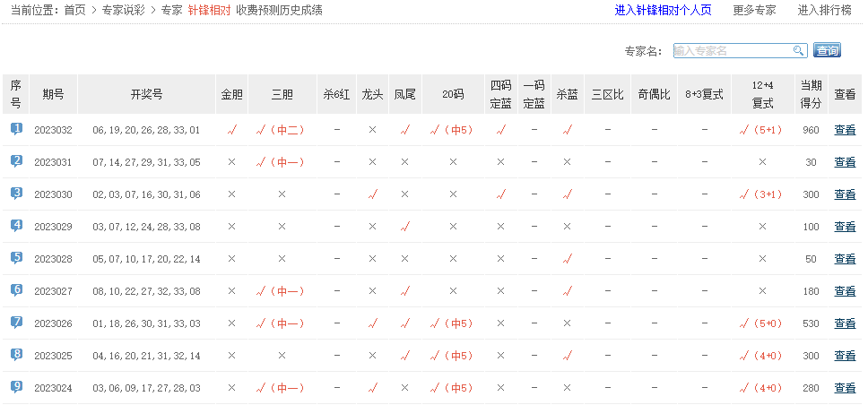
Task: Open the 更多专家 link
Action: pyautogui.click(x=754, y=11)
